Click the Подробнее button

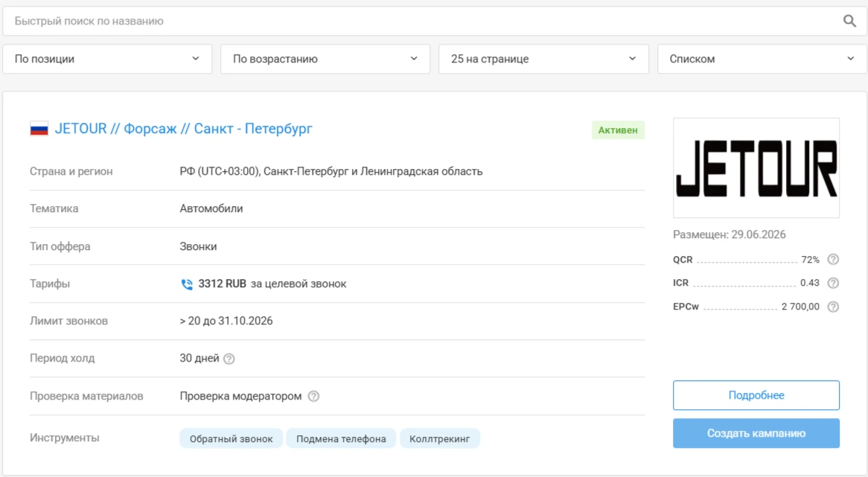pyautogui.click(x=756, y=395)
